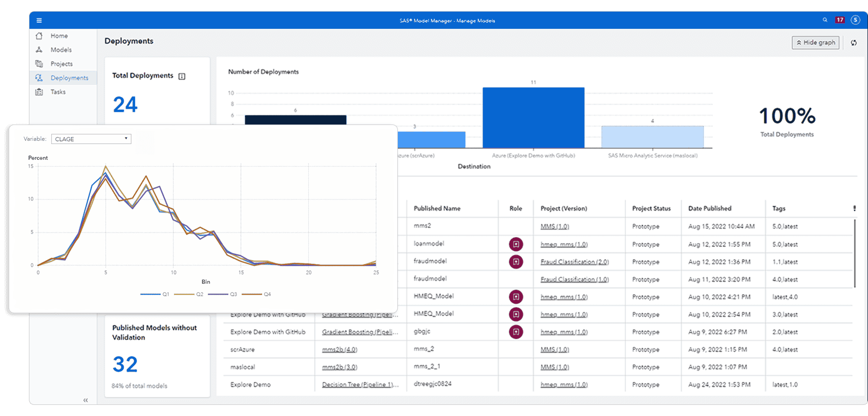Click the Total Deployments count 24
This screenshot has height=416, width=868.
click(125, 105)
